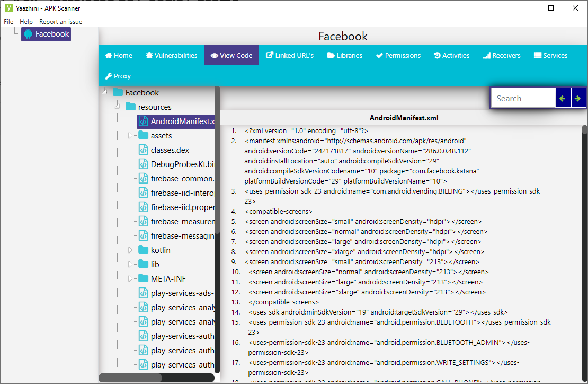Collapse the Facebook root tree node
The height and width of the screenshot is (384, 588).
pyautogui.click(x=105, y=92)
